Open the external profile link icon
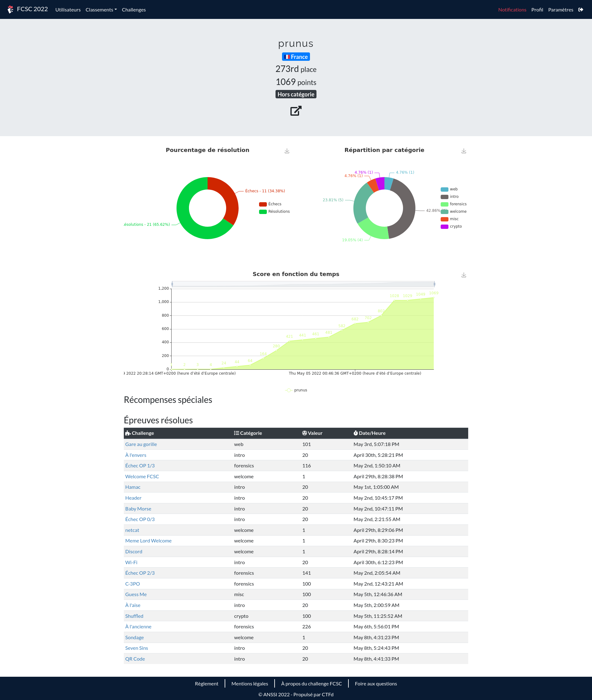 tap(296, 111)
